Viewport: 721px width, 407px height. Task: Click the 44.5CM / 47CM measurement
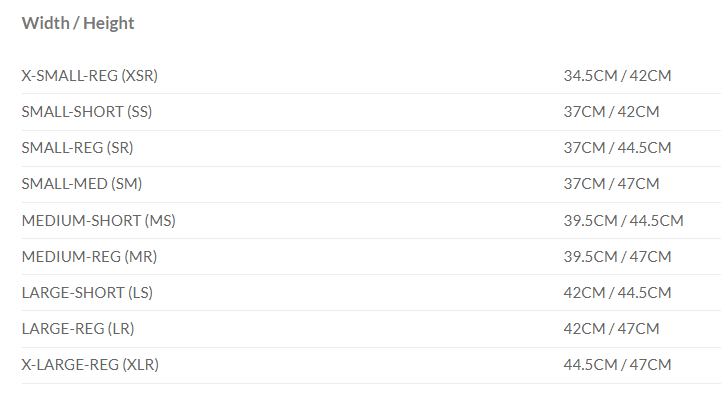(x=617, y=365)
